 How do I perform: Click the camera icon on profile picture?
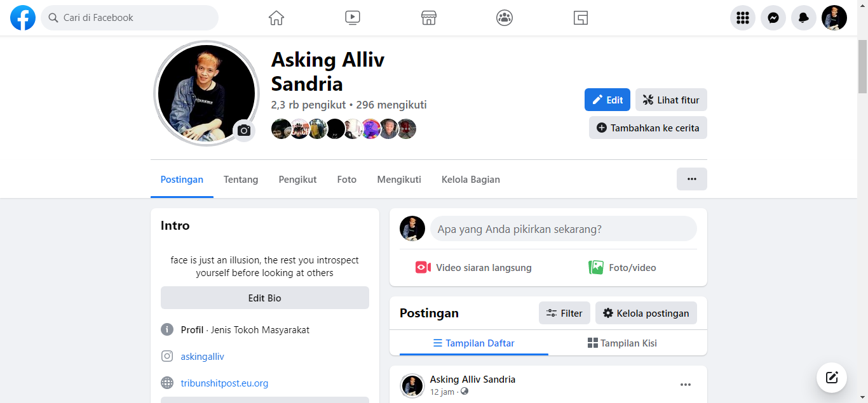244,131
